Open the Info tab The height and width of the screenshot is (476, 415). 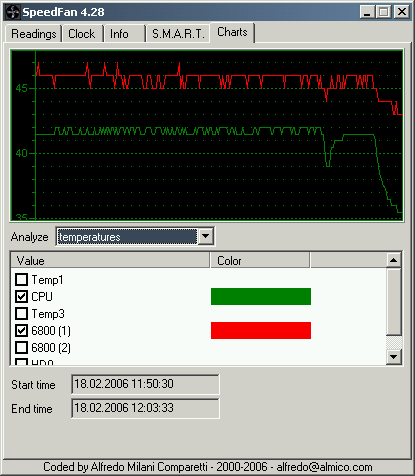pos(124,34)
